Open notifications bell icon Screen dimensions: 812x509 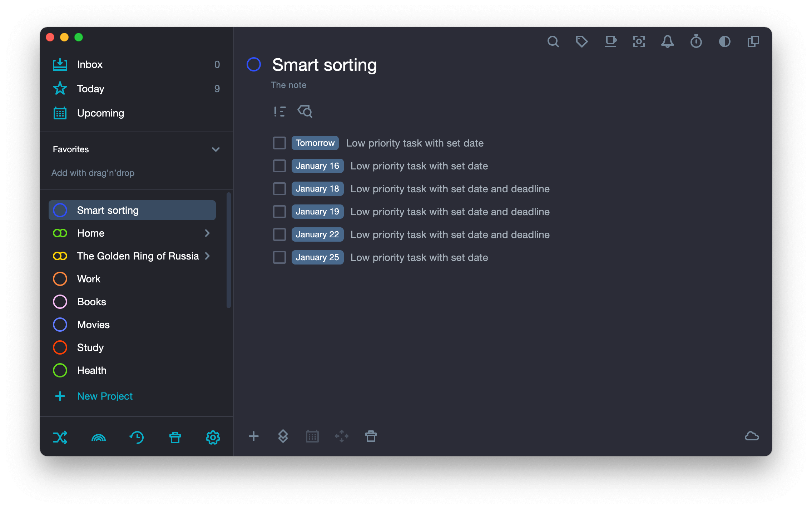point(667,42)
